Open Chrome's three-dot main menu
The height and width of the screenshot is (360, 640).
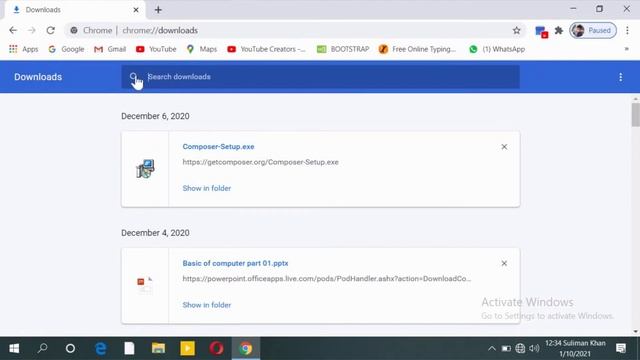[x=627, y=30]
